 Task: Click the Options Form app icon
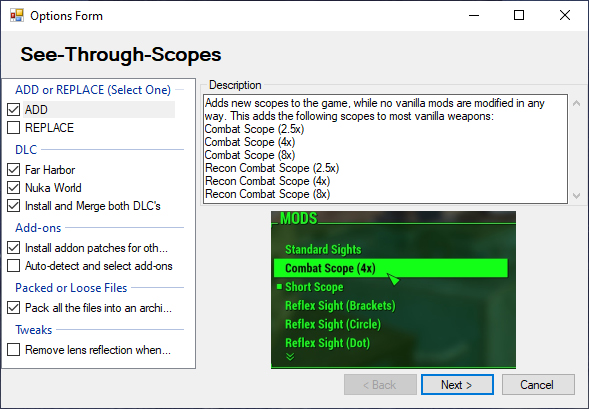tap(17, 15)
